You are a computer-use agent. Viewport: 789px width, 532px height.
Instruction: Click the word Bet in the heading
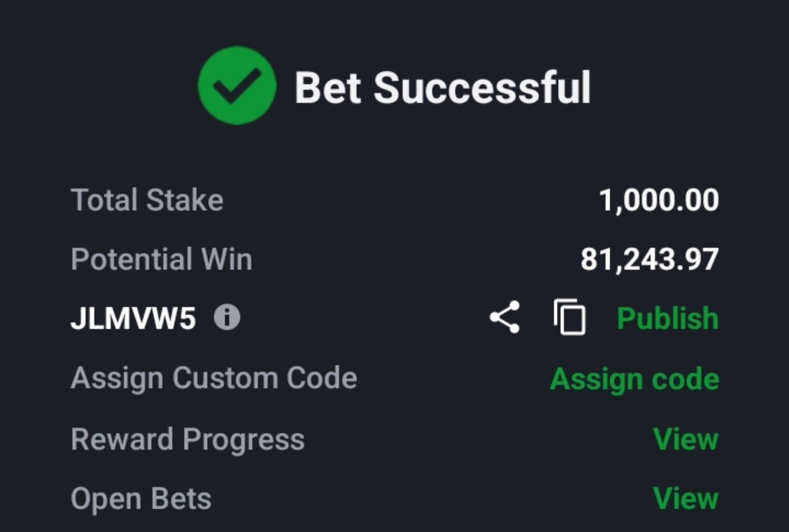pyautogui.click(x=327, y=87)
